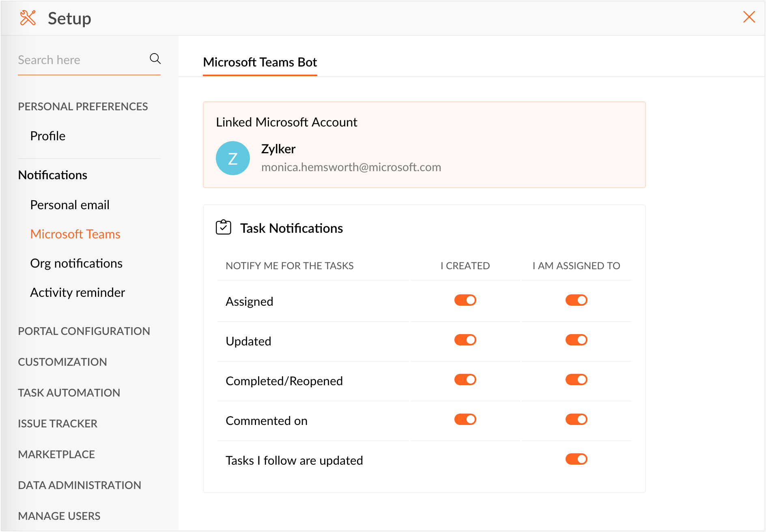The image size is (766, 532).
Task: Click the Zylker account avatar
Action: click(x=233, y=158)
